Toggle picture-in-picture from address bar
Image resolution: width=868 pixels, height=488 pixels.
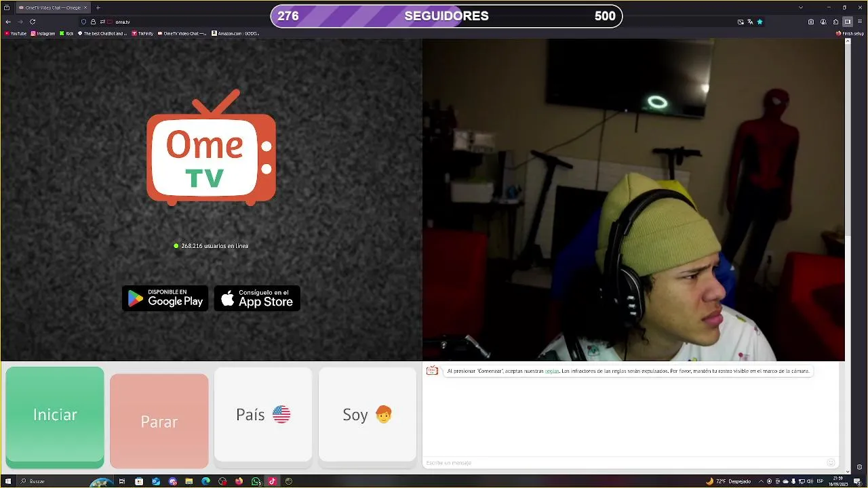[741, 22]
